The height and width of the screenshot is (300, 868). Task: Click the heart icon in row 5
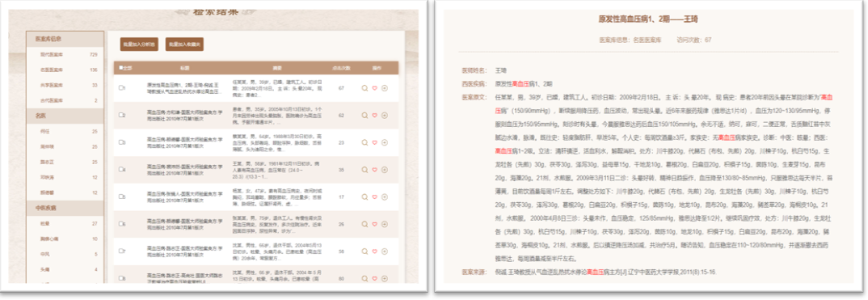(x=375, y=196)
